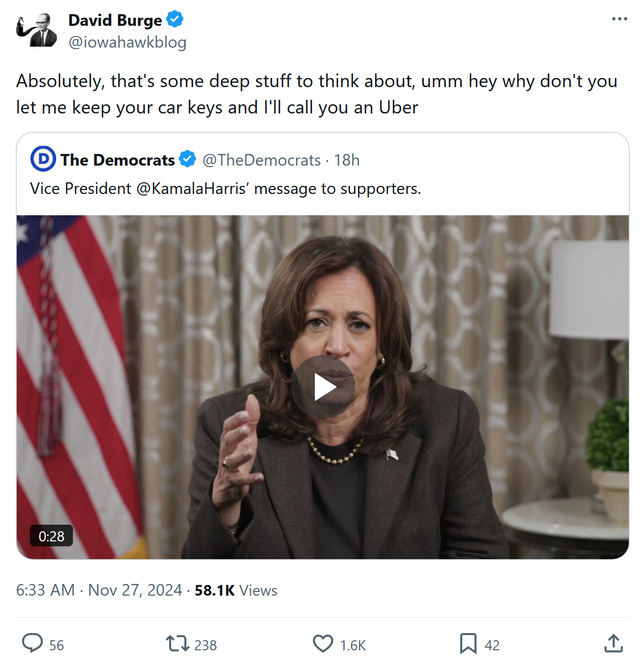Click the repost arrows icon
644x666 pixels.
tap(177, 644)
